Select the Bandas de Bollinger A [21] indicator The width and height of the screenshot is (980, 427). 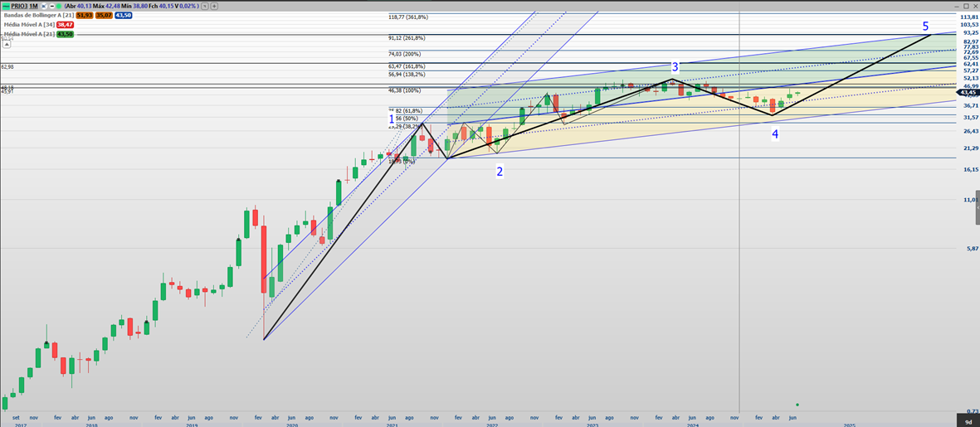coord(37,15)
